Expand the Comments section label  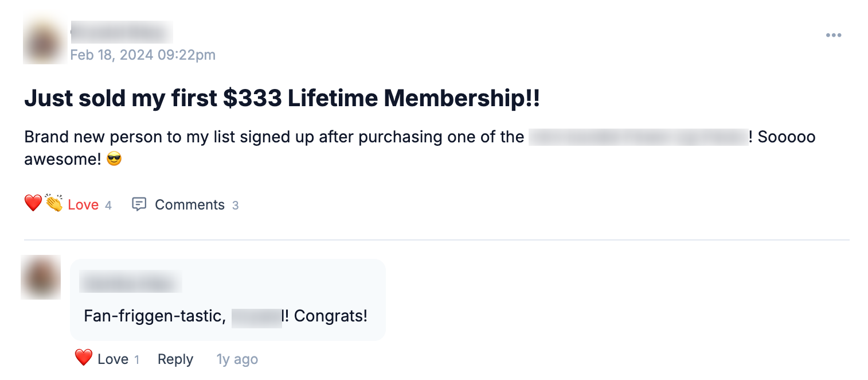(190, 205)
